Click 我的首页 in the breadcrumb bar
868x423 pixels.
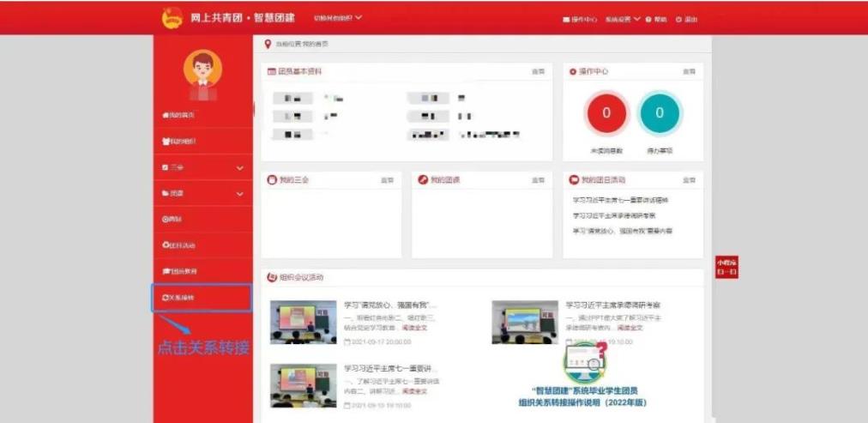[315, 44]
